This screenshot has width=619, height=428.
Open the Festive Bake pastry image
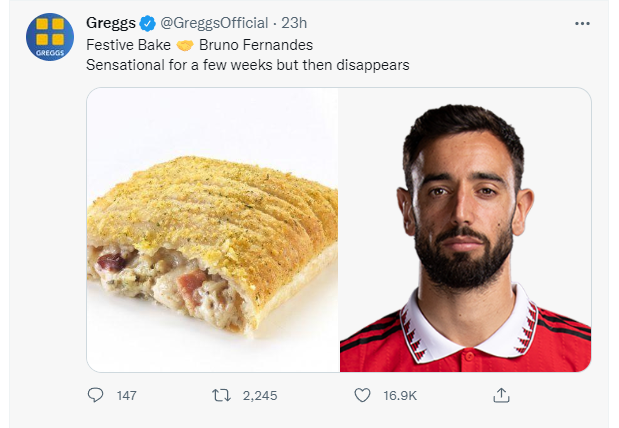pos(213,229)
